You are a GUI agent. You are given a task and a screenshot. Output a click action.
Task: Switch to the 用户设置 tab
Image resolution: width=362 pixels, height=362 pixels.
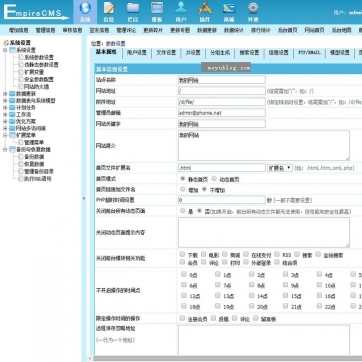(x=137, y=53)
